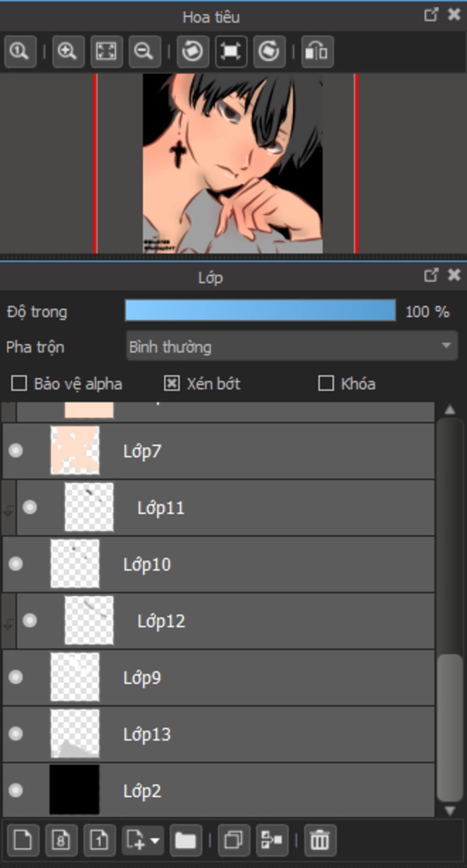Flip the canvas view horizontally
The image size is (467, 868).
coord(317,51)
